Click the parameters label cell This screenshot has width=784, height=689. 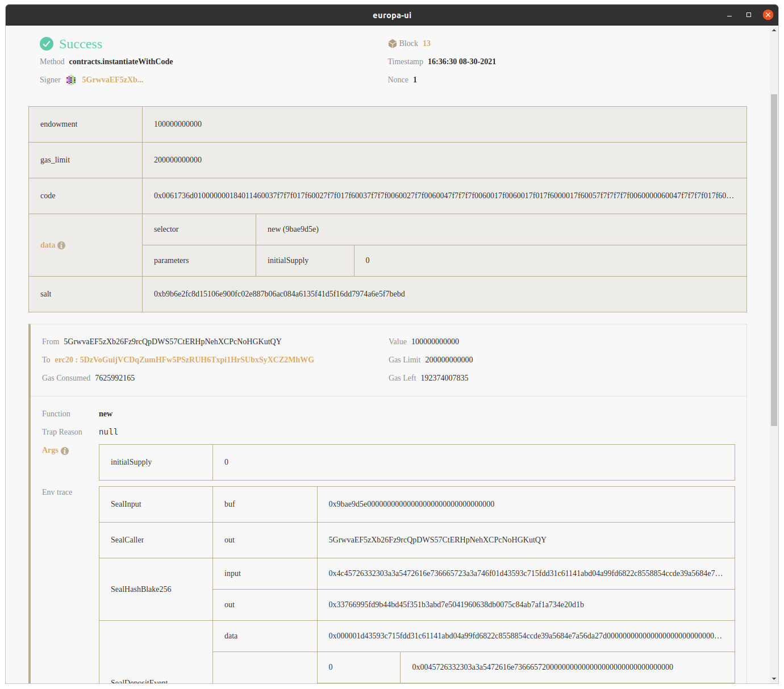click(199, 261)
